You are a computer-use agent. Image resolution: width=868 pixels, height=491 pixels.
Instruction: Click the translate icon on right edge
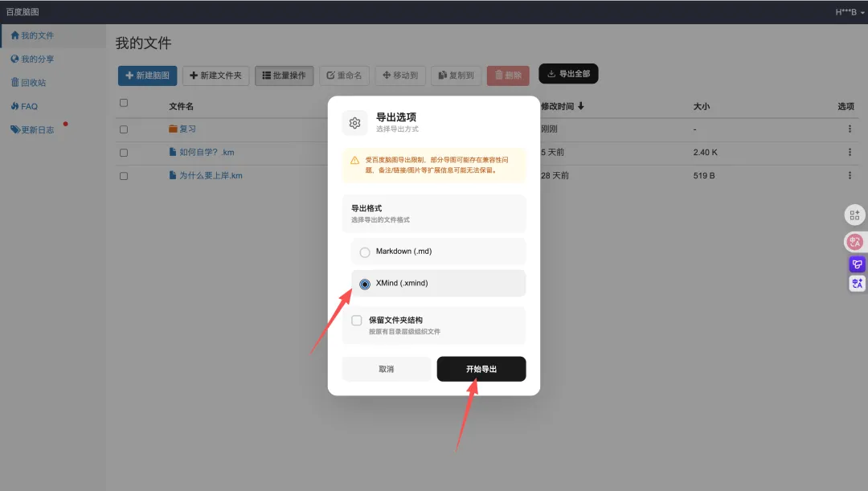857,284
